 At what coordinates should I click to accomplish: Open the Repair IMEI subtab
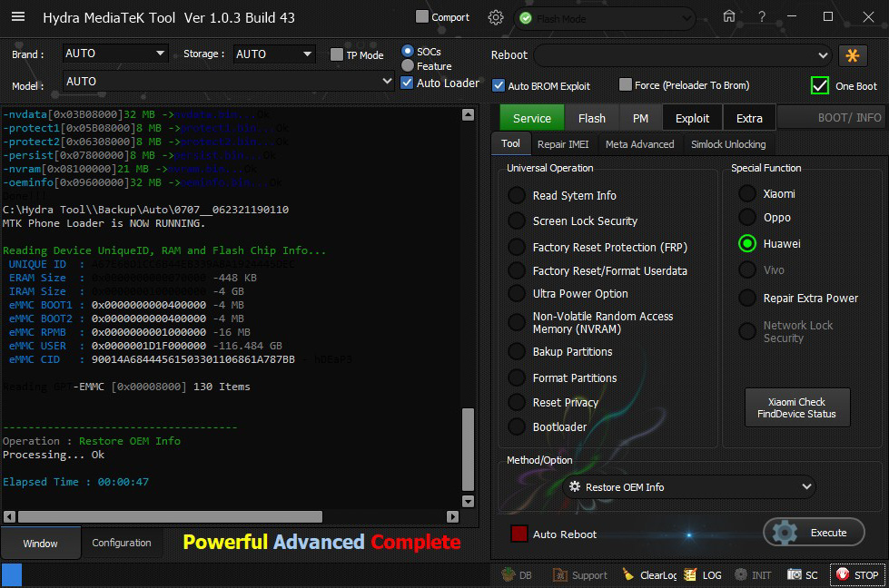pyautogui.click(x=563, y=144)
